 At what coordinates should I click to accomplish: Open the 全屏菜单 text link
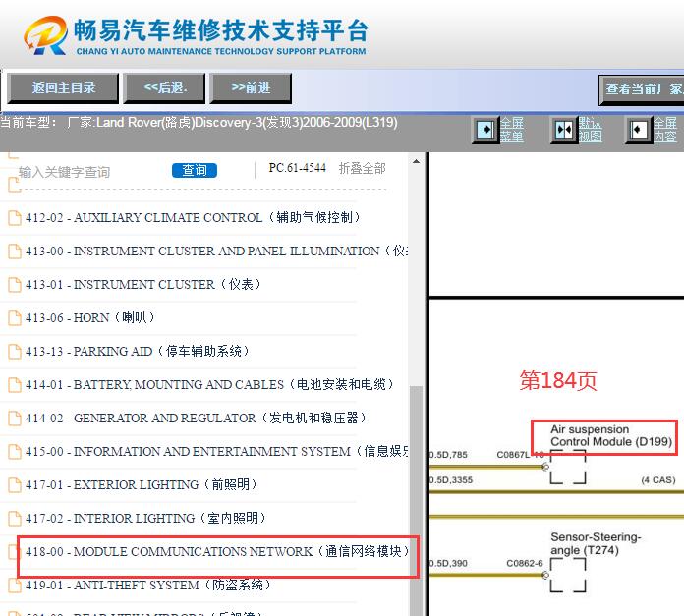[x=512, y=130]
